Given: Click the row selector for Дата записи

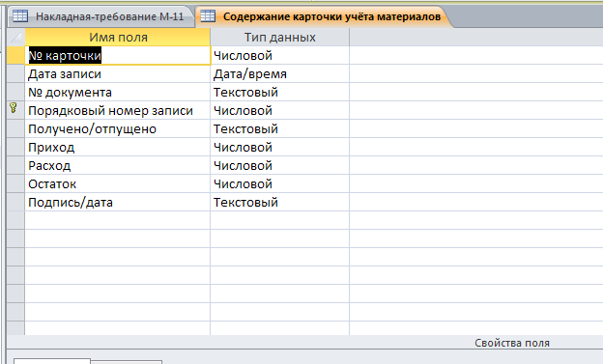Looking at the screenshot, I should pyautogui.click(x=15, y=73).
